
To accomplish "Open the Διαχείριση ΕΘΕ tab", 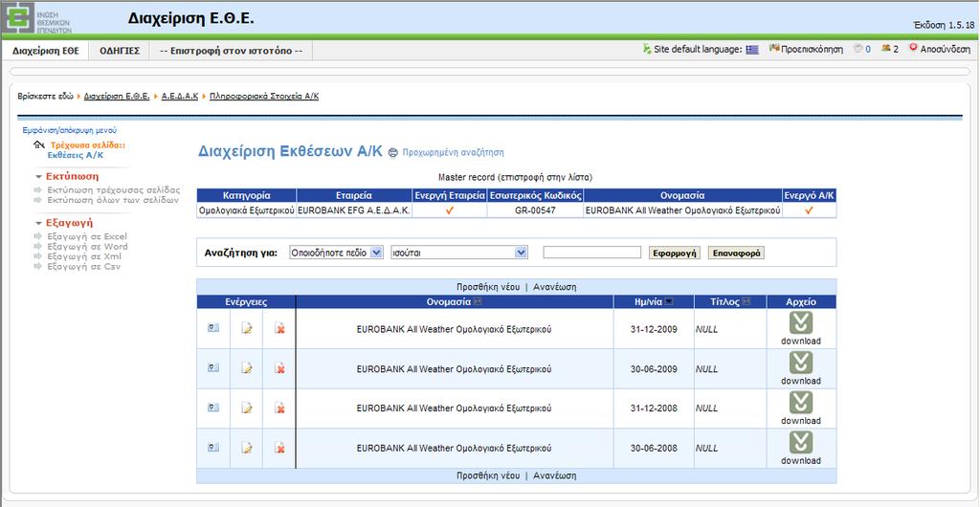I will click(46, 51).
